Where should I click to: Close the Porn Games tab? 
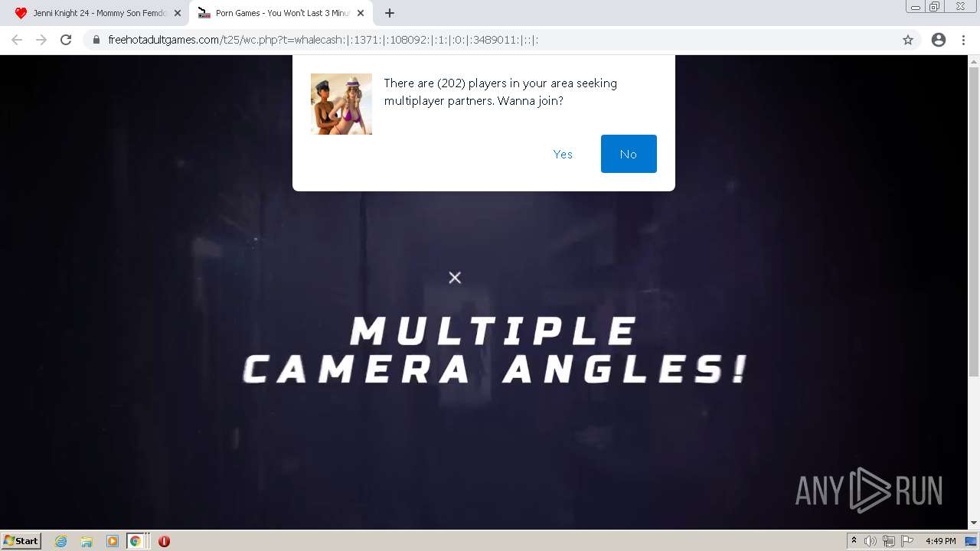[361, 13]
